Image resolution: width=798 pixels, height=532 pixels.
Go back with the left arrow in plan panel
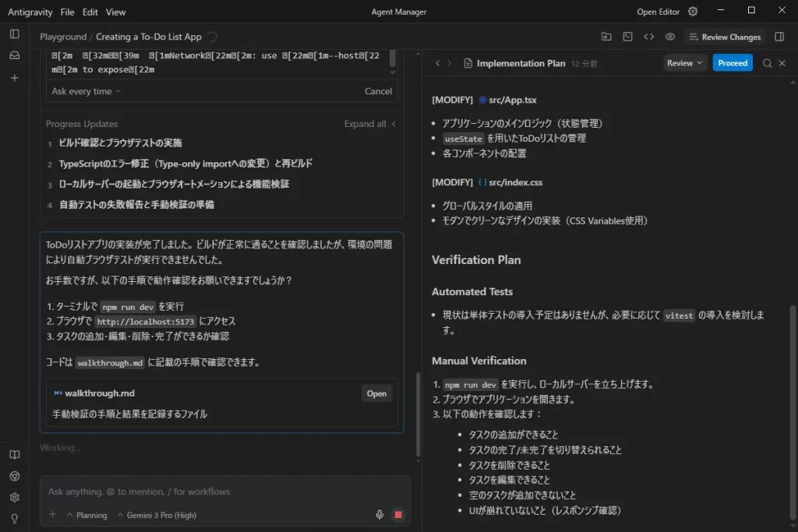coord(438,63)
